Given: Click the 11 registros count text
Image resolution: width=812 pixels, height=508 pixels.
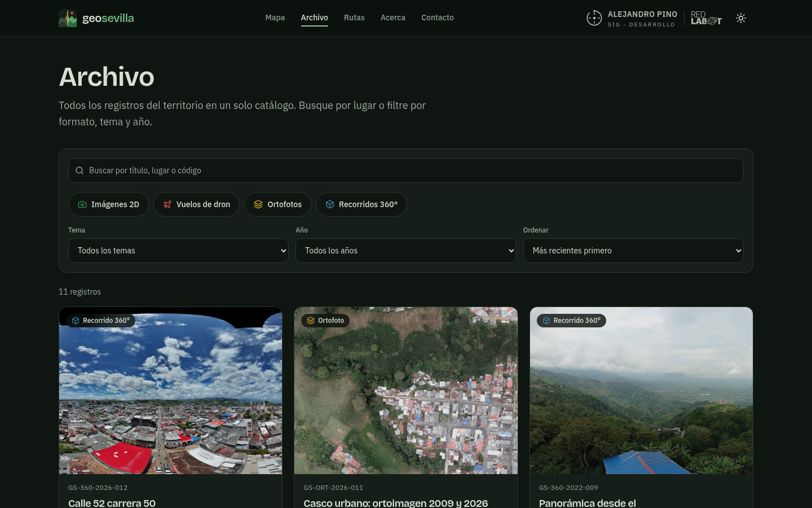Looking at the screenshot, I should [80, 292].
